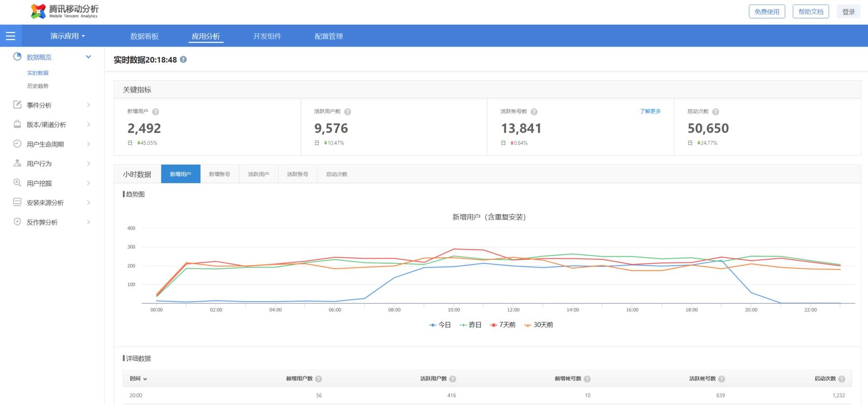868x405 pixels.
Task: Select the 活跃用户 hourly data tab
Action: [259, 174]
